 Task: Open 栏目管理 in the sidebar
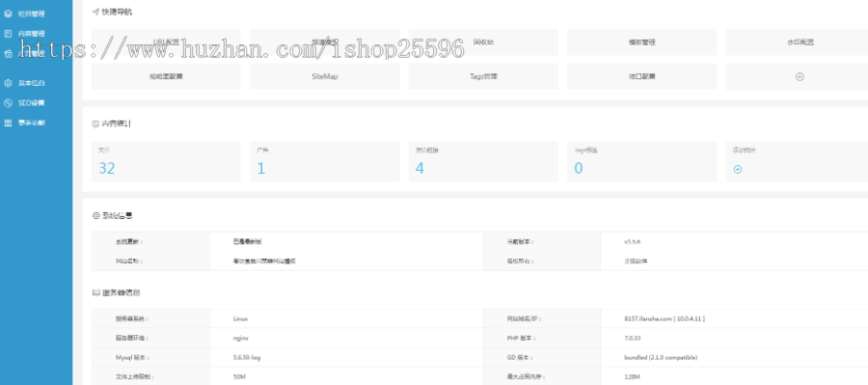pos(32,14)
